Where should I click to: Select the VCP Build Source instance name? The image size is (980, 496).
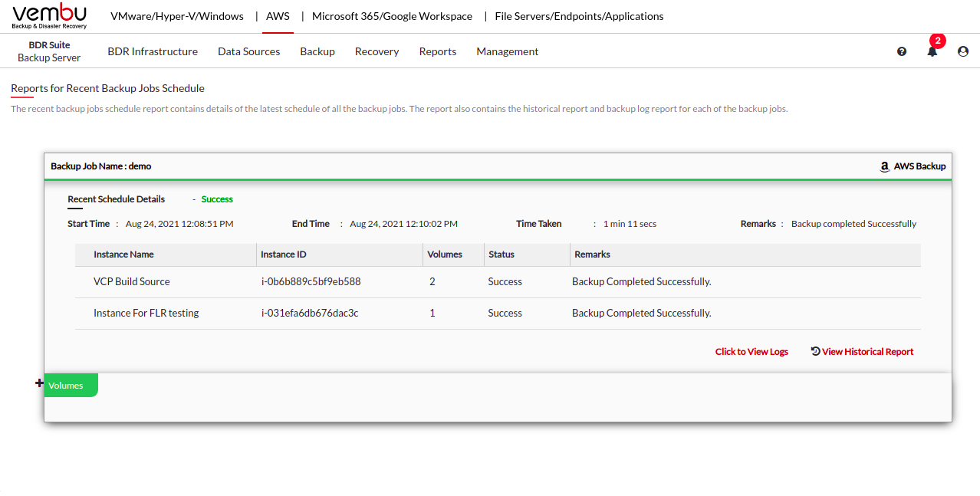click(132, 281)
